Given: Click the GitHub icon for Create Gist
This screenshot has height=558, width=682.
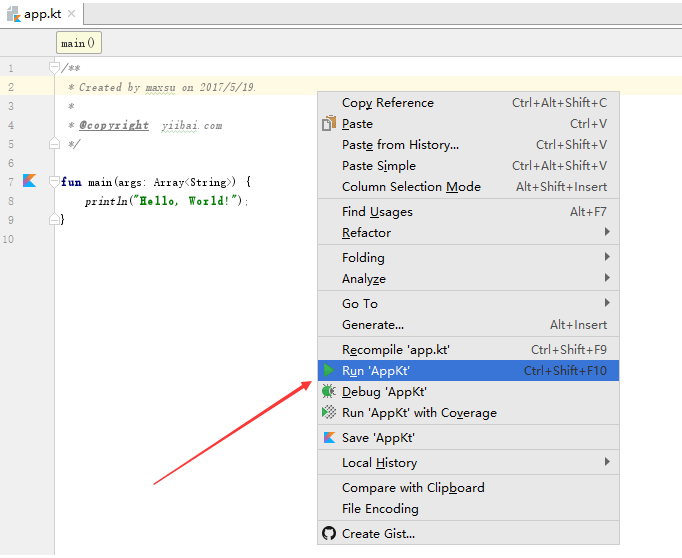Looking at the screenshot, I should click(x=329, y=534).
